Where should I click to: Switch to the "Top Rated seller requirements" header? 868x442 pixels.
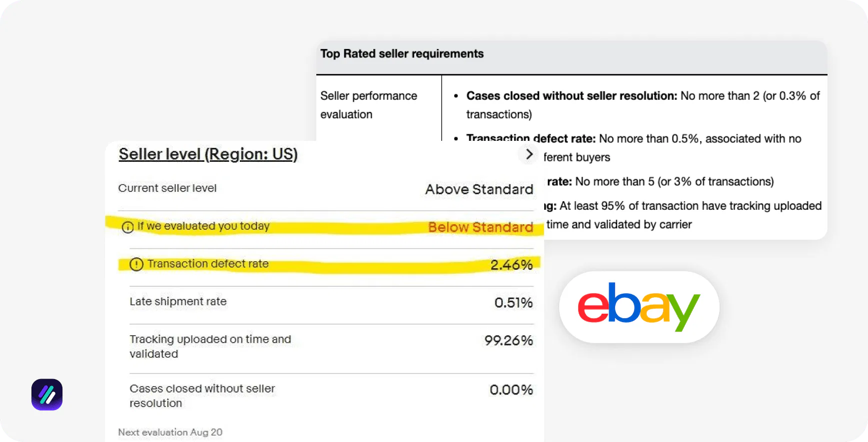402,53
